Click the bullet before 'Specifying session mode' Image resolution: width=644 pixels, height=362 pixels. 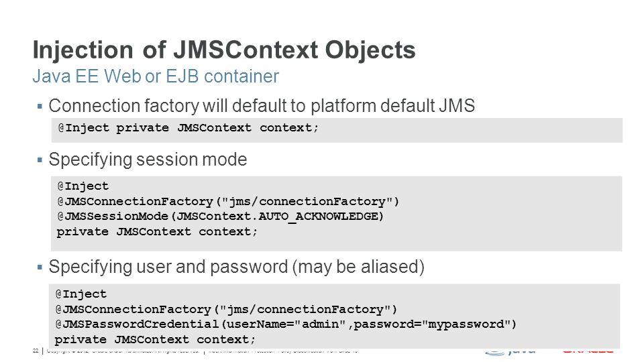tap(40, 160)
